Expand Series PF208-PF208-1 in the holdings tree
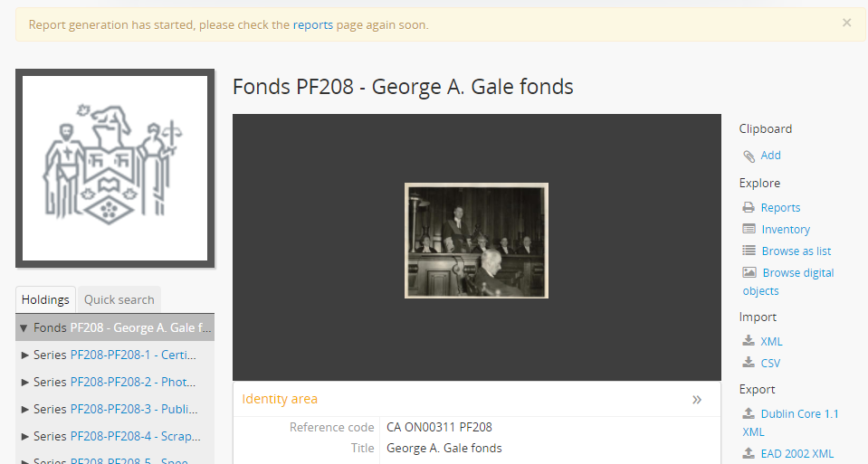The width and height of the screenshot is (868, 464). tap(24, 355)
